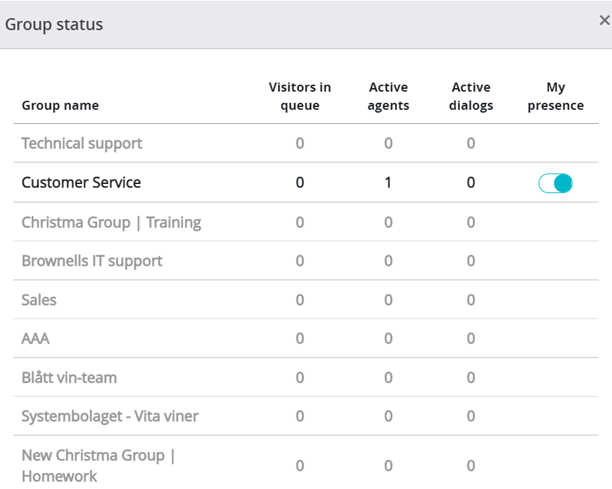Click the Group status title text
The image size is (612, 489).
tap(54, 24)
